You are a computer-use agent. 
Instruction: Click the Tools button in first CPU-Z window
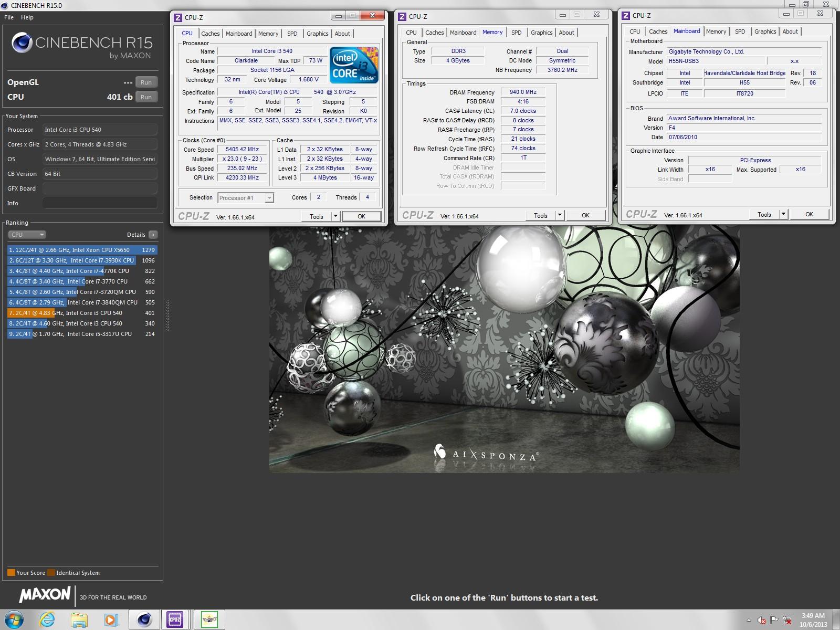[317, 216]
